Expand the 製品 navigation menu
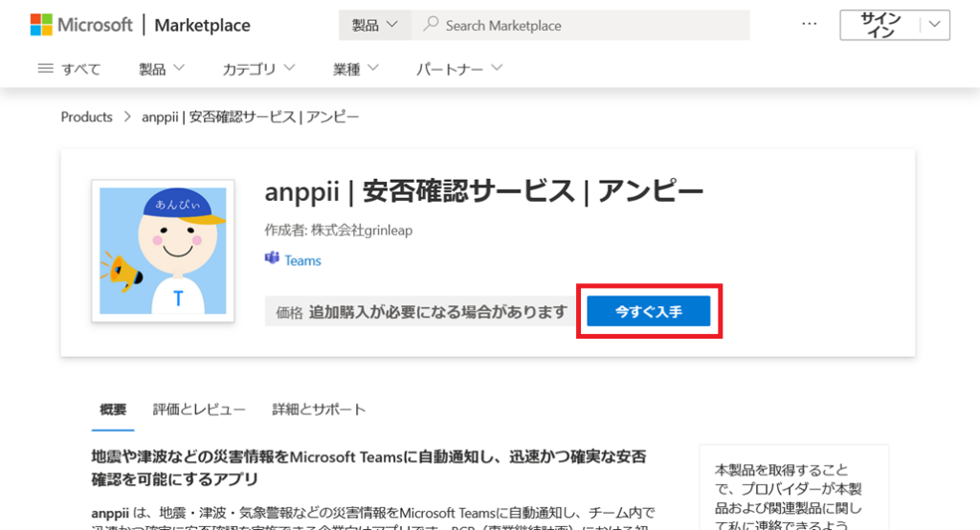Screen dimensions: 980x530 click(x=161, y=69)
